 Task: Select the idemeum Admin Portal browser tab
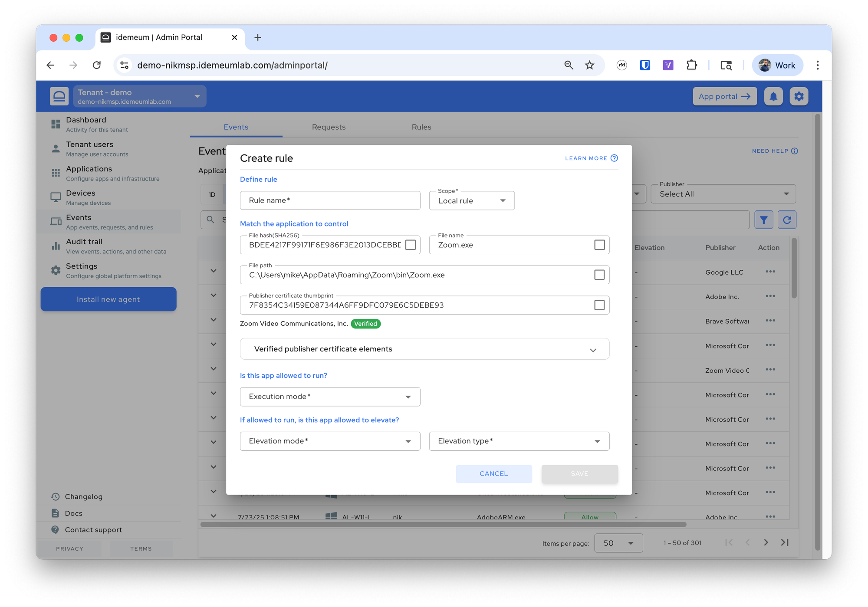click(x=169, y=37)
